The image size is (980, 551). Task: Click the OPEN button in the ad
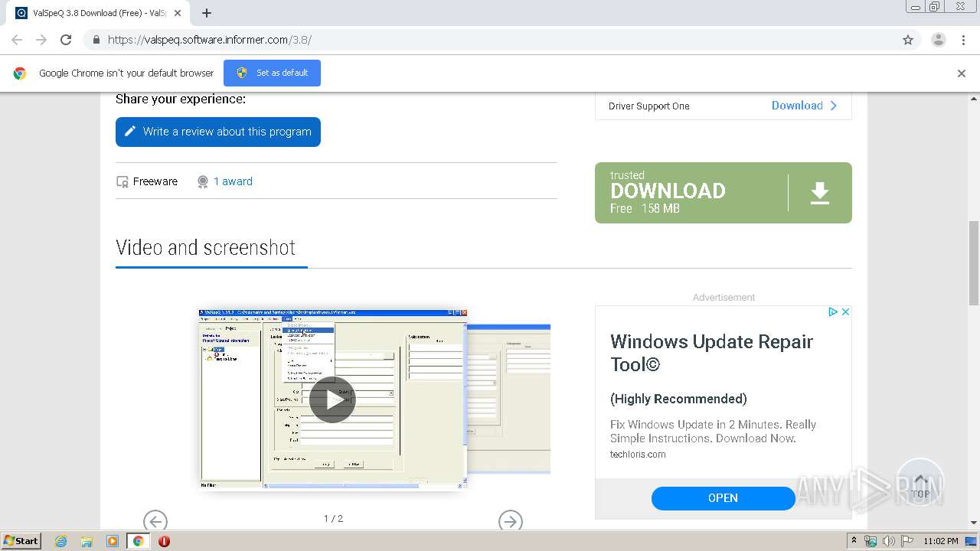pyautogui.click(x=723, y=498)
